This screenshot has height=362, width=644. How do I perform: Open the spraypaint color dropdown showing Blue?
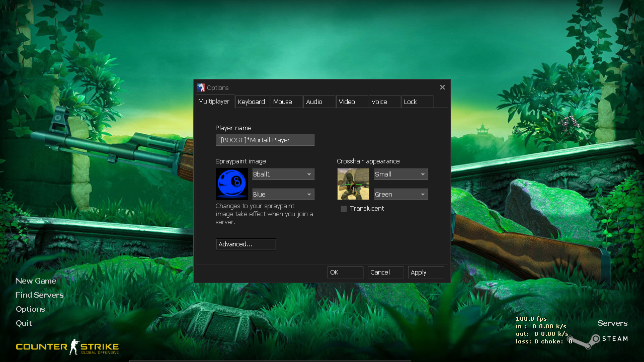click(283, 194)
